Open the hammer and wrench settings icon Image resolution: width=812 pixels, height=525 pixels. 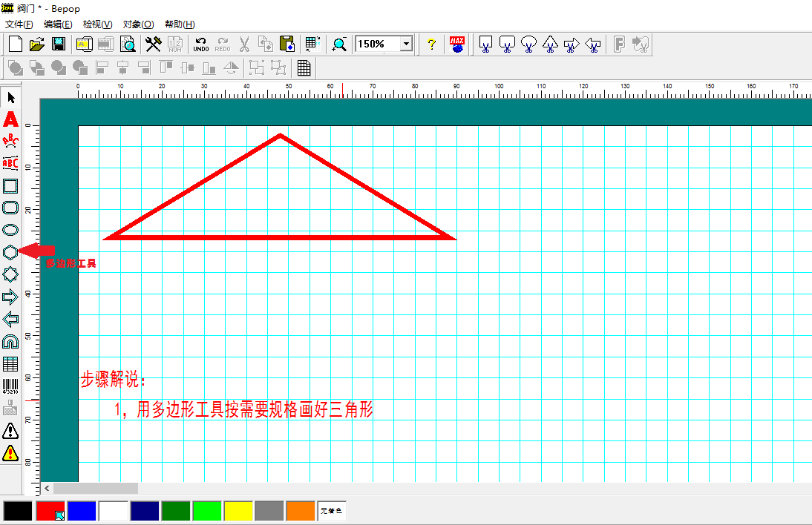(154, 44)
